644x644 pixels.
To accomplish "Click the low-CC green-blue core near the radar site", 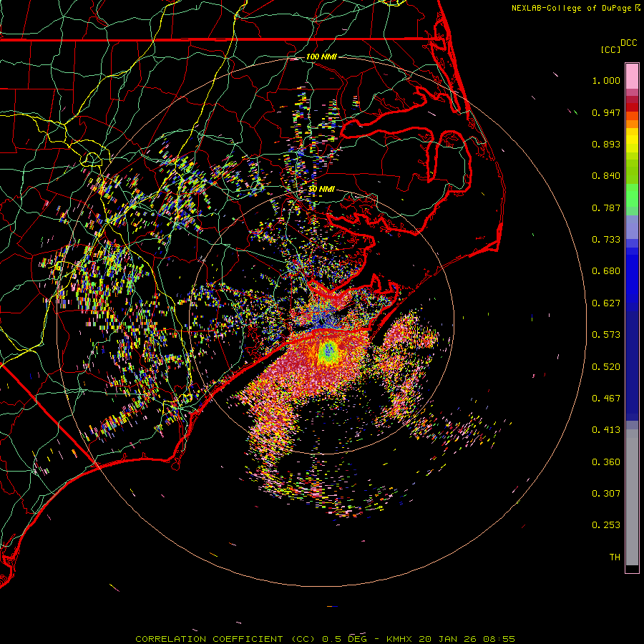I will coord(328,351).
